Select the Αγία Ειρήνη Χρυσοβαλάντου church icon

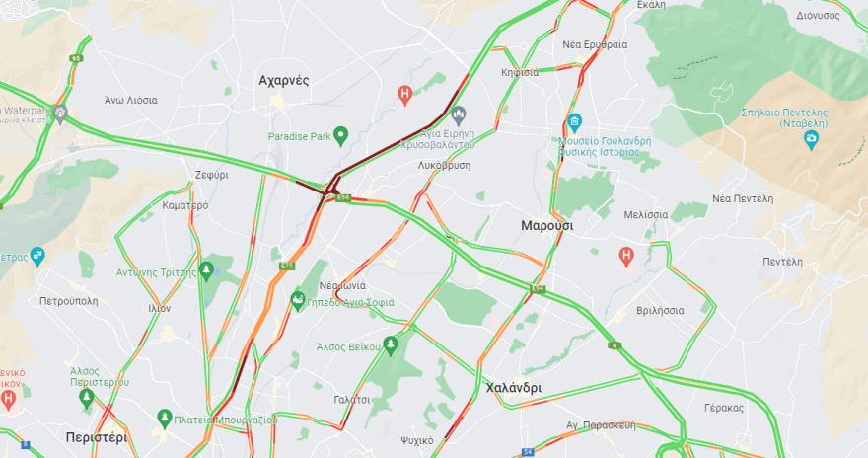[459, 116]
